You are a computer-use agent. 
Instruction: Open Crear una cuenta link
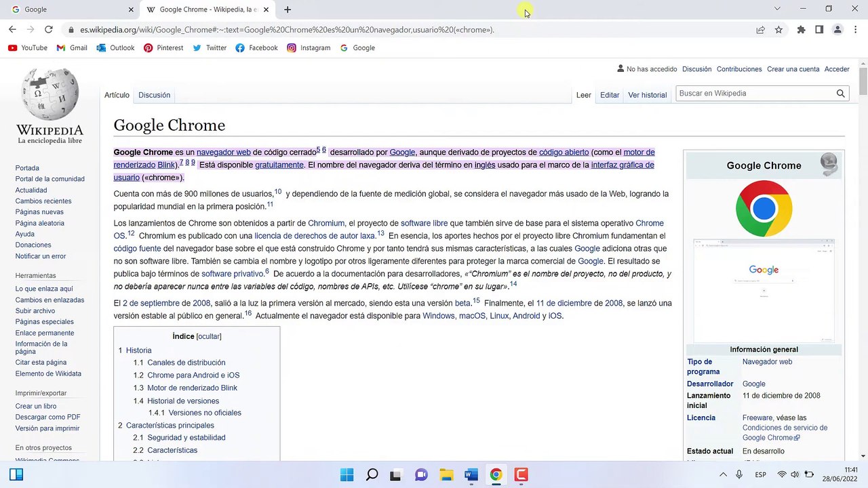[x=793, y=69]
